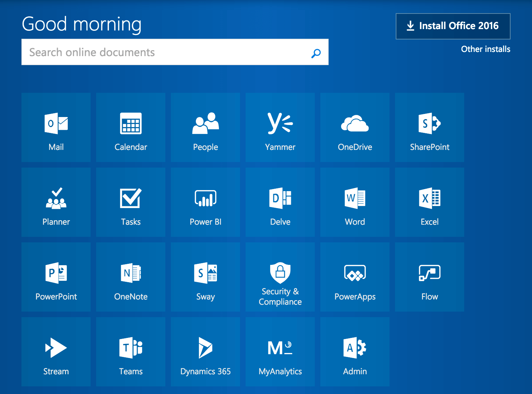The image size is (532, 394).
Task: Open the Security & Compliance center
Action: (280, 277)
